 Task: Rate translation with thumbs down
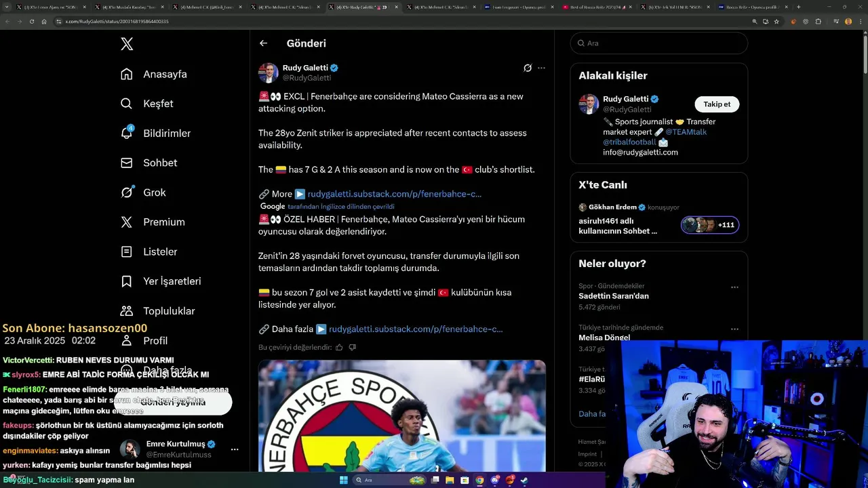pos(352,347)
